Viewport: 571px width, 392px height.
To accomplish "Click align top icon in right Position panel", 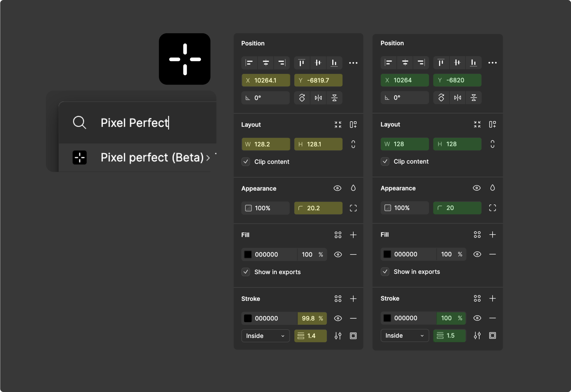I will [x=441, y=62].
